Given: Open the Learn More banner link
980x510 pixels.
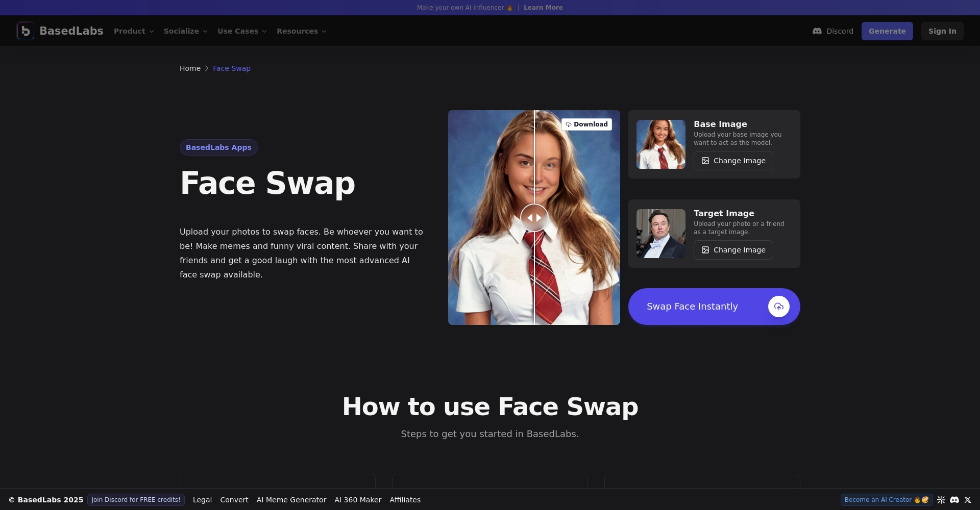Looking at the screenshot, I should pos(543,8).
